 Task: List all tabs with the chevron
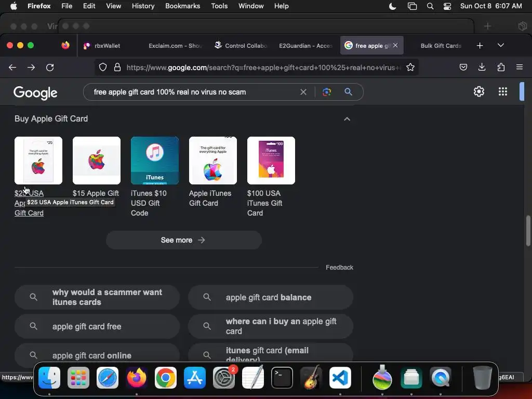click(x=501, y=46)
